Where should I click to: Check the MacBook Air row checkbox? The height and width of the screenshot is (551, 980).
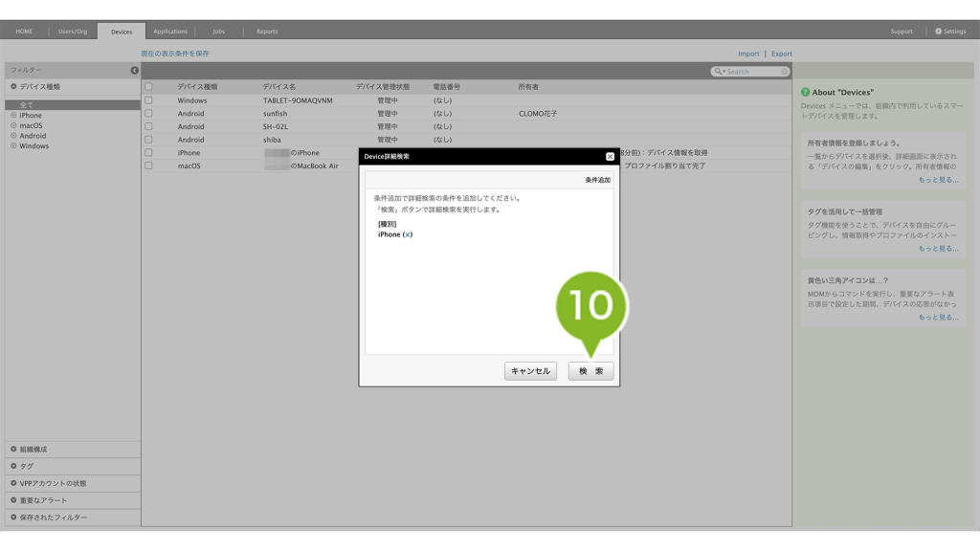pos(148,165)
